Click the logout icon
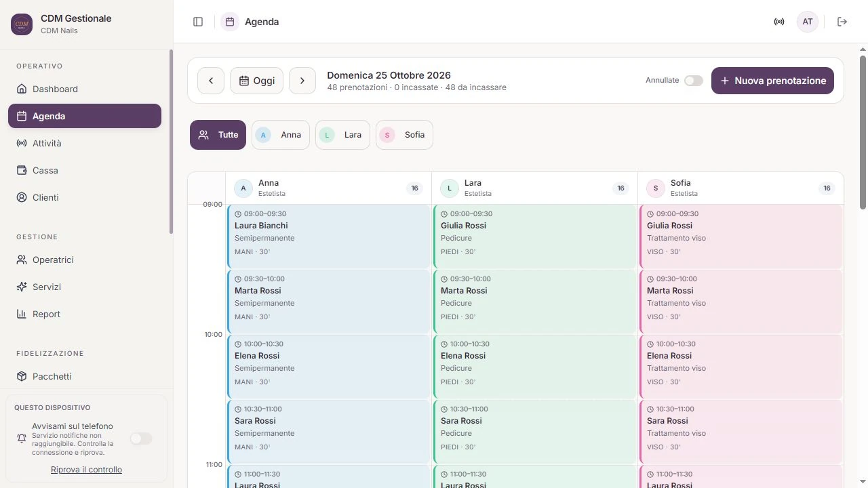This screenshot has height=488, width=868. 842,22
